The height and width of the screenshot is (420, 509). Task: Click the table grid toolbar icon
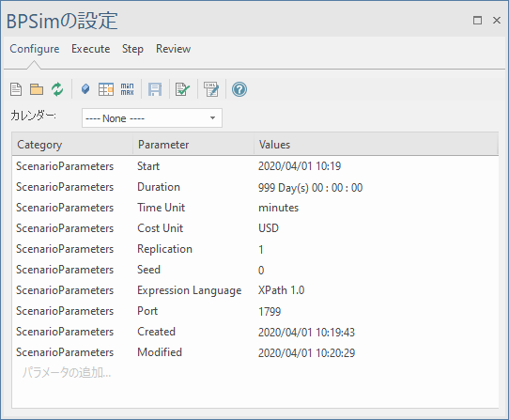106,89
